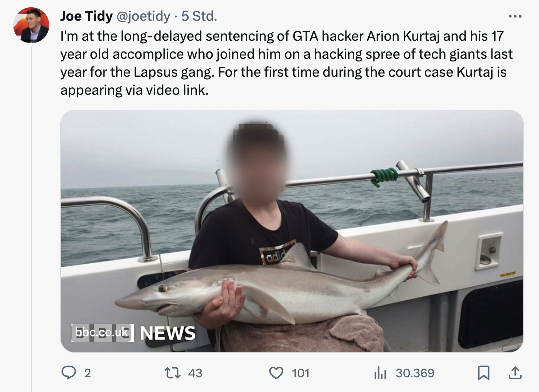Click the BBC NEWS logo on the photo
This screenshot has height=392, width=539.
click(x=133, y=333)
